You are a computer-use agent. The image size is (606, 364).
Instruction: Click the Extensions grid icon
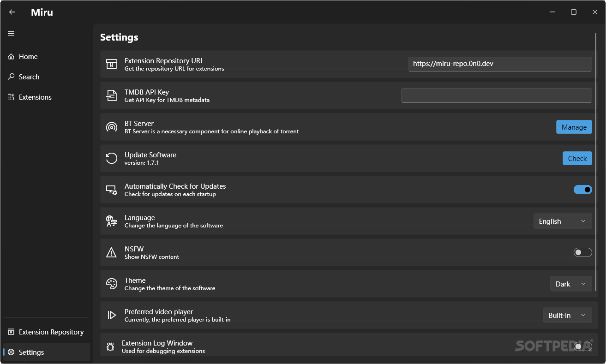(11, 97)
